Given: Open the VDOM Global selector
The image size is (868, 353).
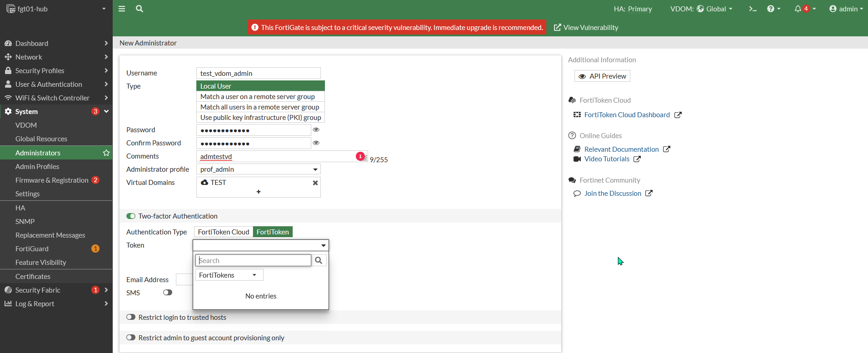Looking at the screenshot, I should (701, 9).
